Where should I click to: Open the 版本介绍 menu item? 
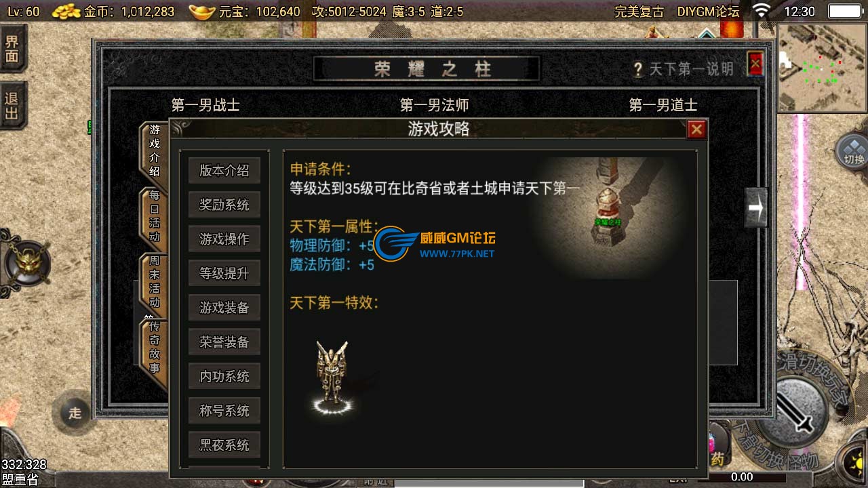click(224, 171)
